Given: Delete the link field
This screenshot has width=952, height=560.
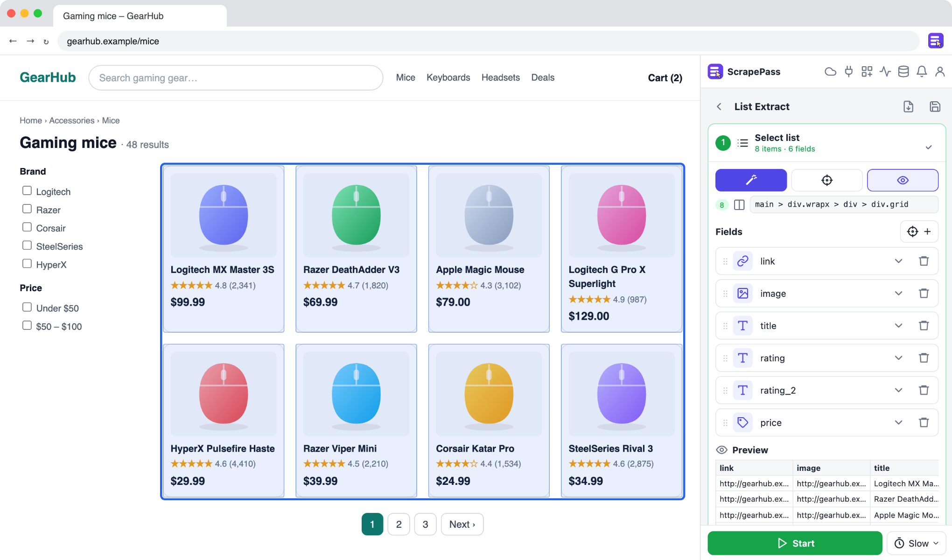Looking at the screenshot, I should tap(924, 261).
